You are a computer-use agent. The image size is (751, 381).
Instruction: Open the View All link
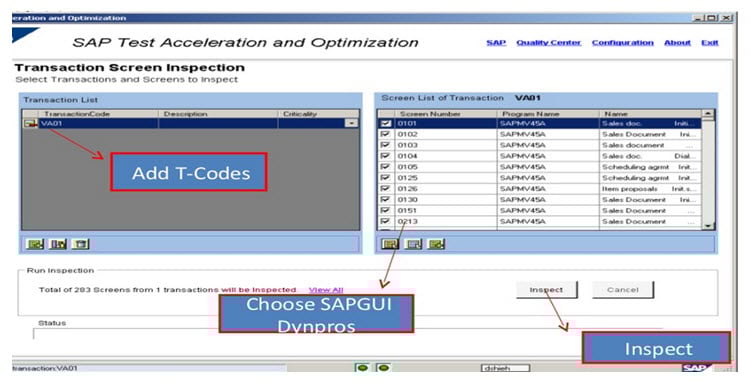(326, 290)
